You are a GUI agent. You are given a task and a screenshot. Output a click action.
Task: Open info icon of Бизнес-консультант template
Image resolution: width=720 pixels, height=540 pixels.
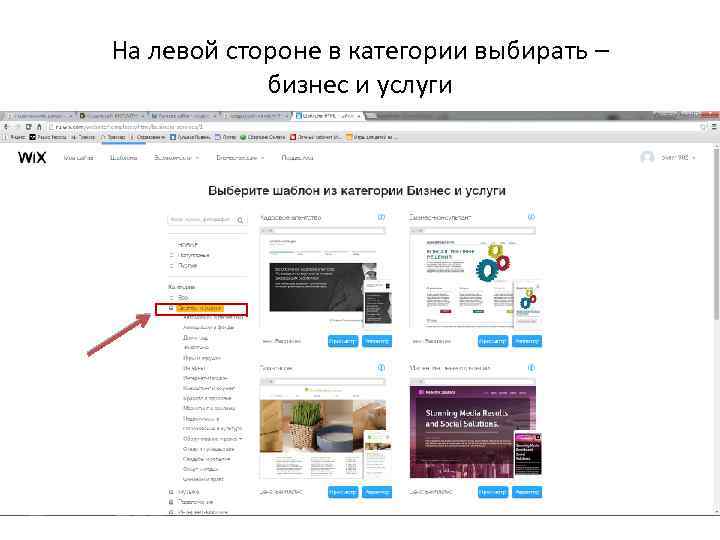coord(531,217)
